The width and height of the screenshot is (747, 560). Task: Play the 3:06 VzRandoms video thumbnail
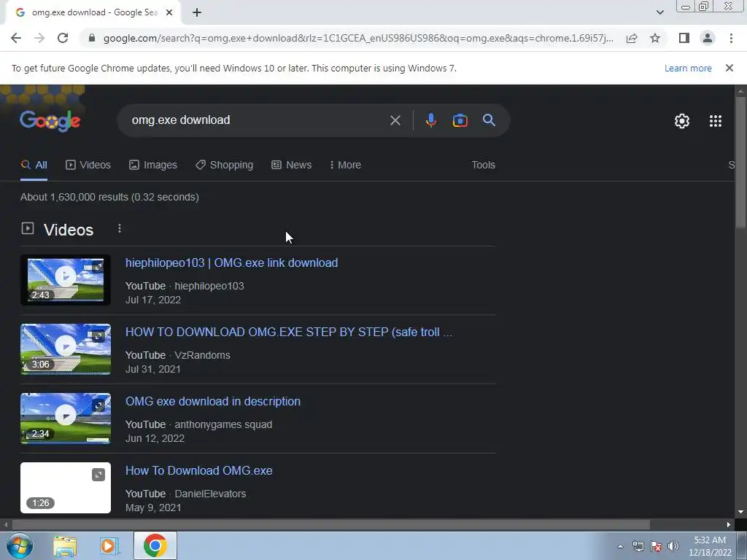[x=65, y=349]
